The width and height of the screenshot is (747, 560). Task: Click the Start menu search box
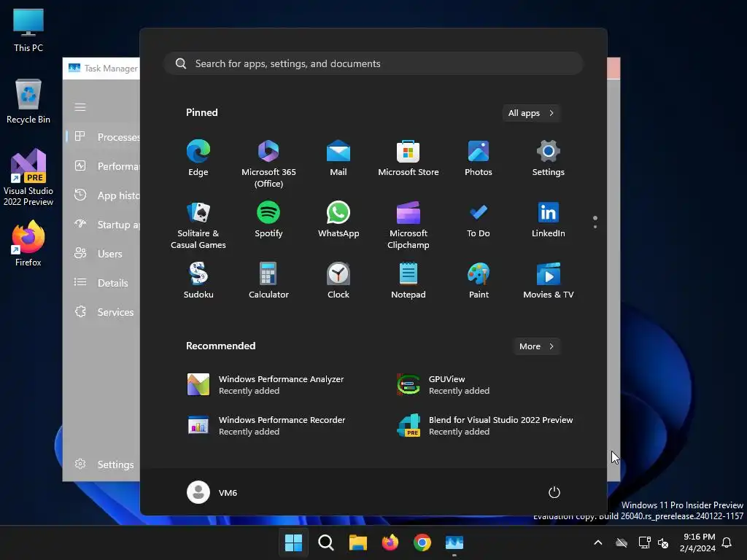pyautogui.click(x=373, y=64)
